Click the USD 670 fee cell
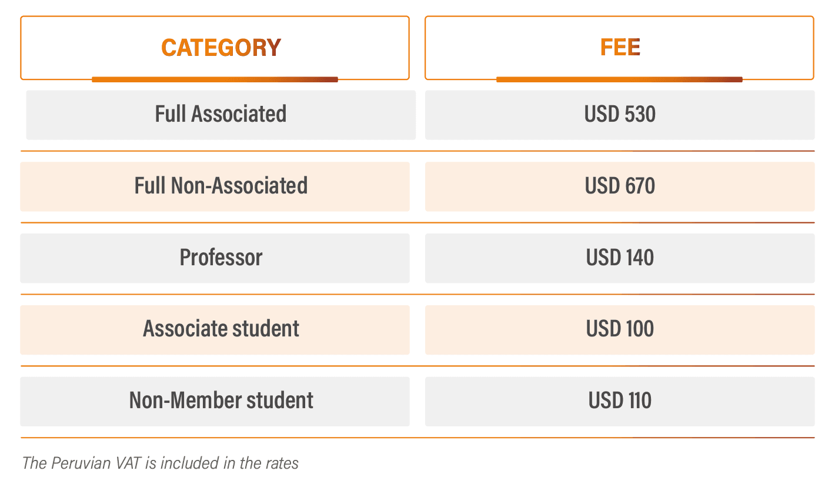The height and width of the screenshot is (504, 835). click(x=620, y=186)
